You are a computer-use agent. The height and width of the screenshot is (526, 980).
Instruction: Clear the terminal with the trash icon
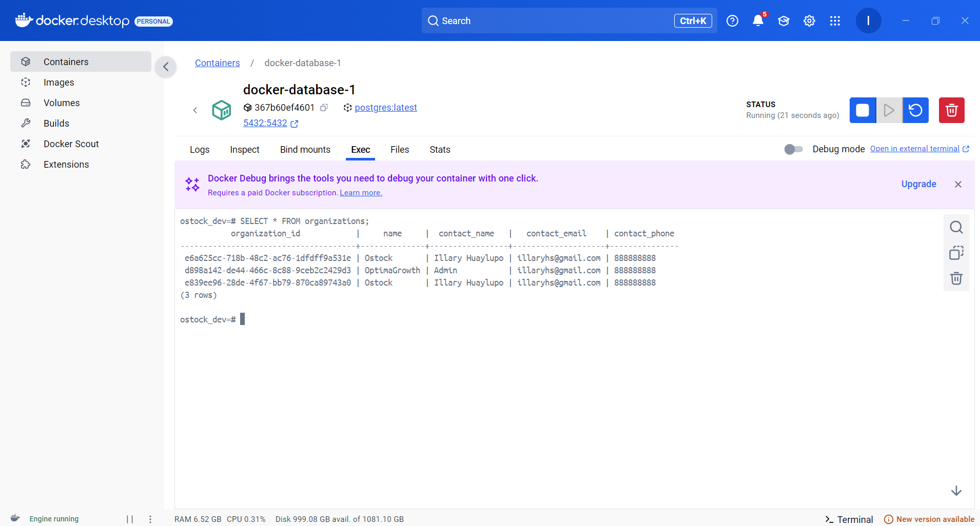click(956, 278)
